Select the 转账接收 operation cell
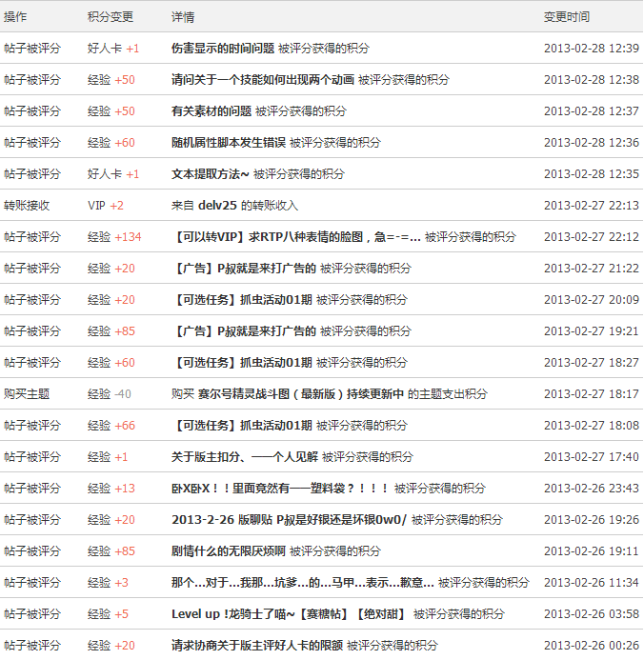Image resolution: width=644 pixels, height=660 pixels. click(x=27, y=206)
